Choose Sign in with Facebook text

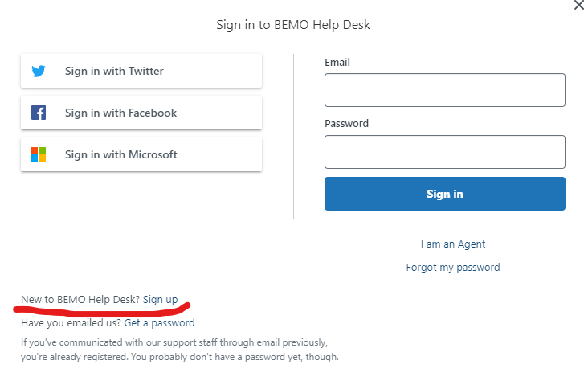tap(120, 113)
